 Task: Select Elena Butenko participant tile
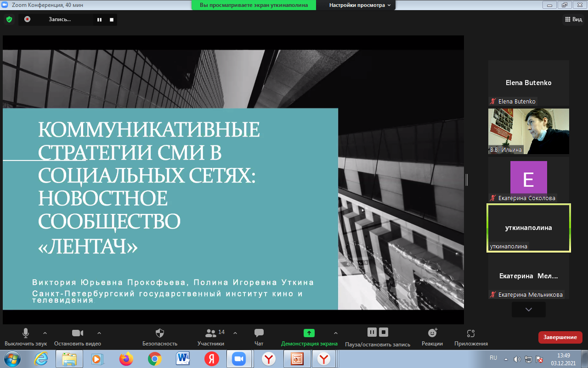(529, 83)
